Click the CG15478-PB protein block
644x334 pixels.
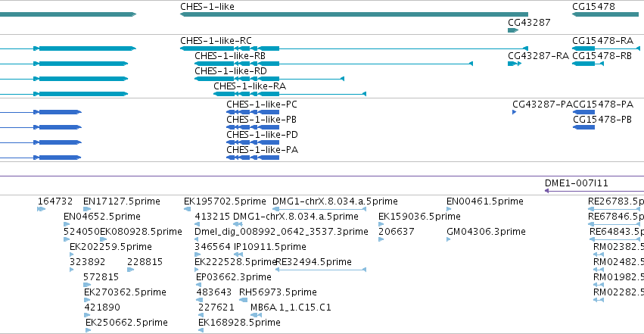583,127
